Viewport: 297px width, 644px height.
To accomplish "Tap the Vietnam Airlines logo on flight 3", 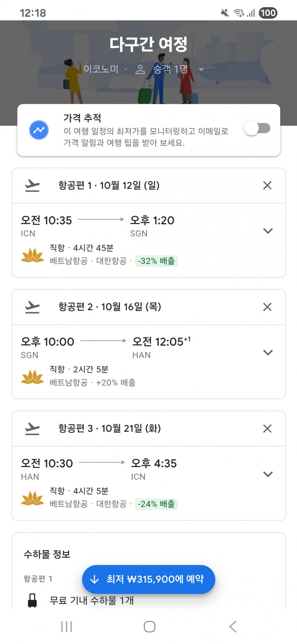I will [x=32, y=498].
